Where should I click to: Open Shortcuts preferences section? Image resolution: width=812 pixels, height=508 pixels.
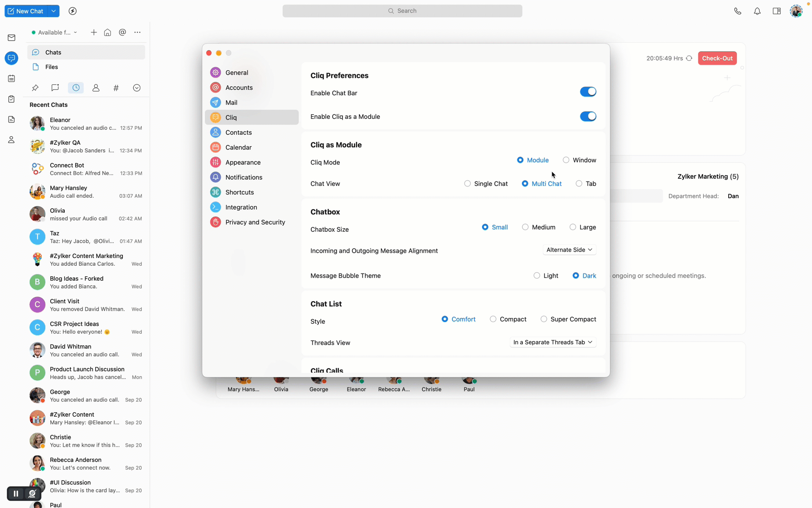click(x=251, y=192)
